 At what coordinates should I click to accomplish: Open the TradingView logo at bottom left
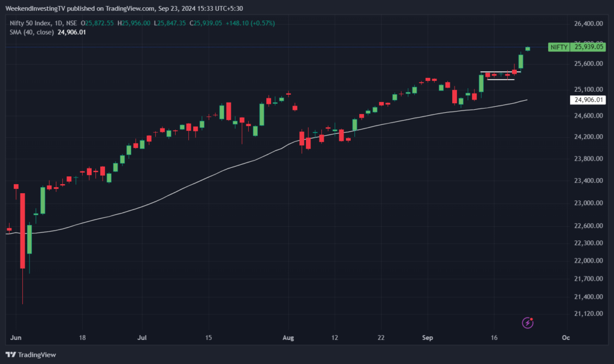pos(31,354)
